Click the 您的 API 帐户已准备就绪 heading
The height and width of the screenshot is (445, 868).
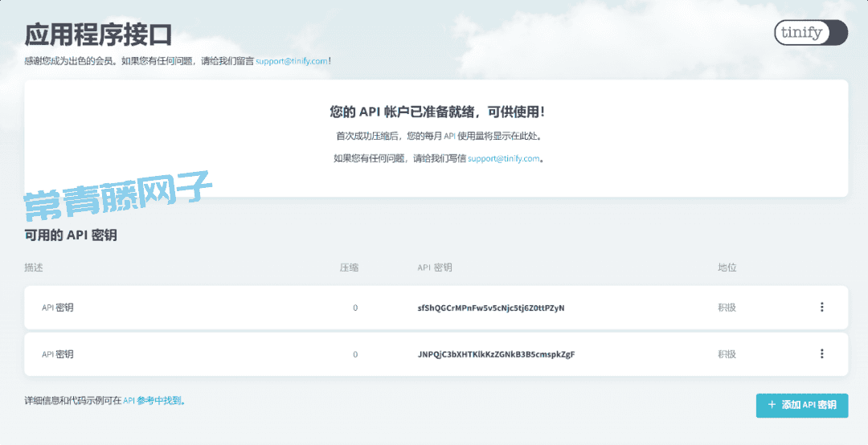point(436,112)
